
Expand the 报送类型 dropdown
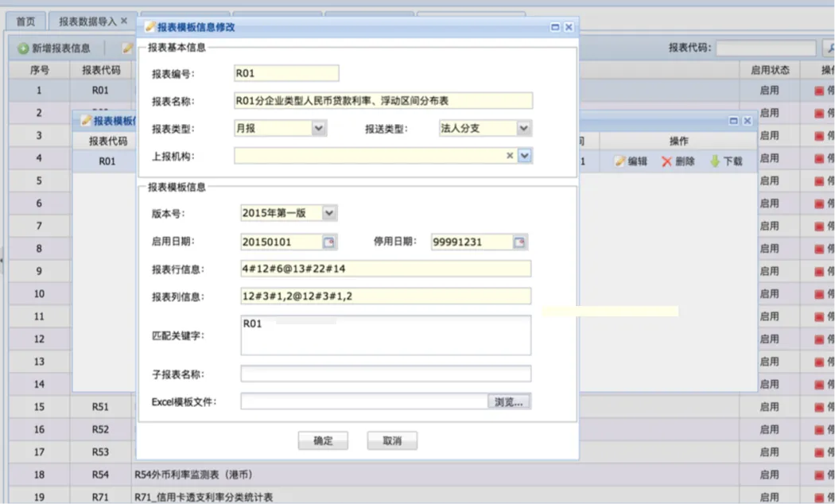523,128
